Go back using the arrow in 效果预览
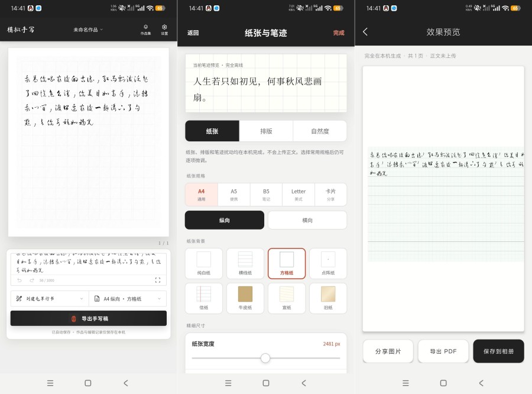 pos(365,32)
